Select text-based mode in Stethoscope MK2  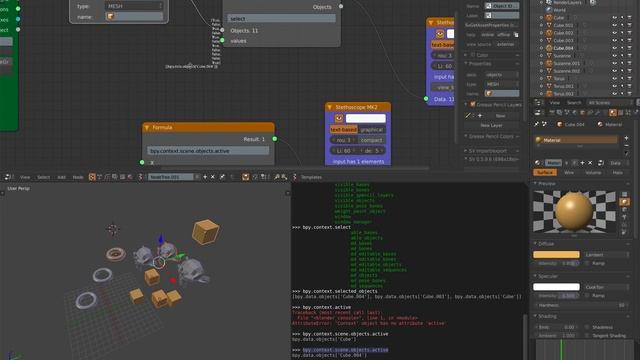[x=344, y=130]
